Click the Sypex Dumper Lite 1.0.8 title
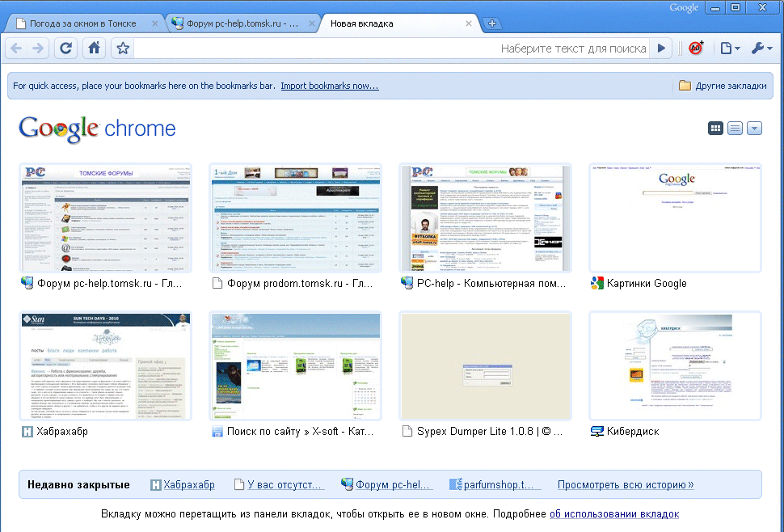 pos(490,432)
